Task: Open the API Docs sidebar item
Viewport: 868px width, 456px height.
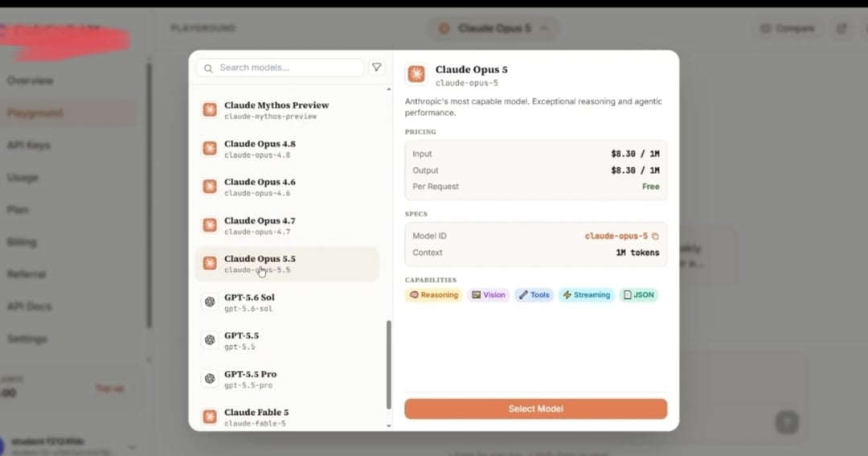Action: (x=68, y=306)
